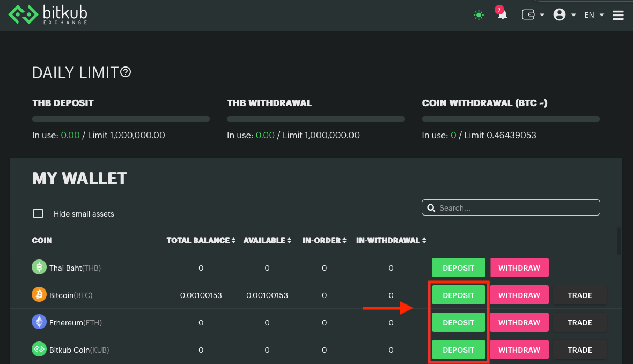Toggle light mode sun icon
This screenshot has height=364, width=633.
(479, 16)
